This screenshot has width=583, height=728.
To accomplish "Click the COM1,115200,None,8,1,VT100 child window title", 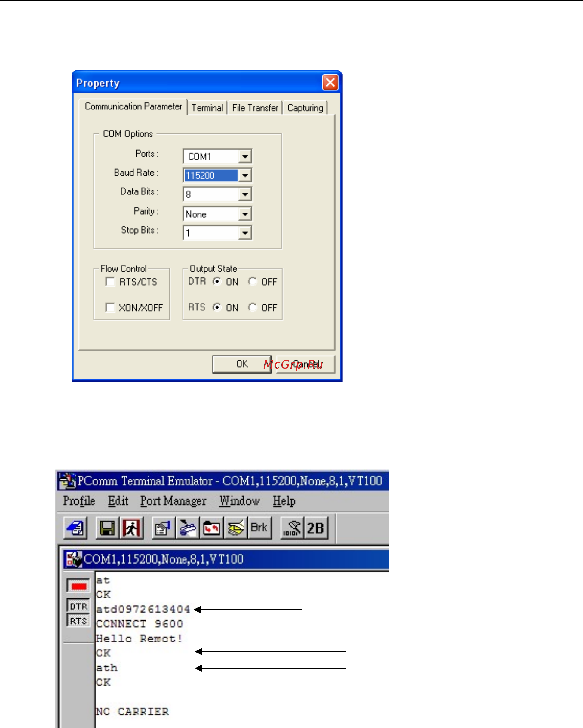I will (x=164, y=559).
